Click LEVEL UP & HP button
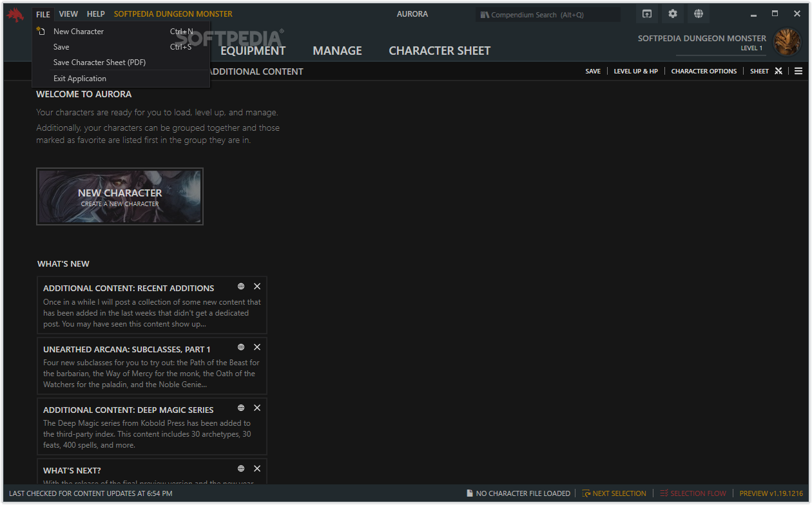 pyautogui.click(x=636, y=71)
